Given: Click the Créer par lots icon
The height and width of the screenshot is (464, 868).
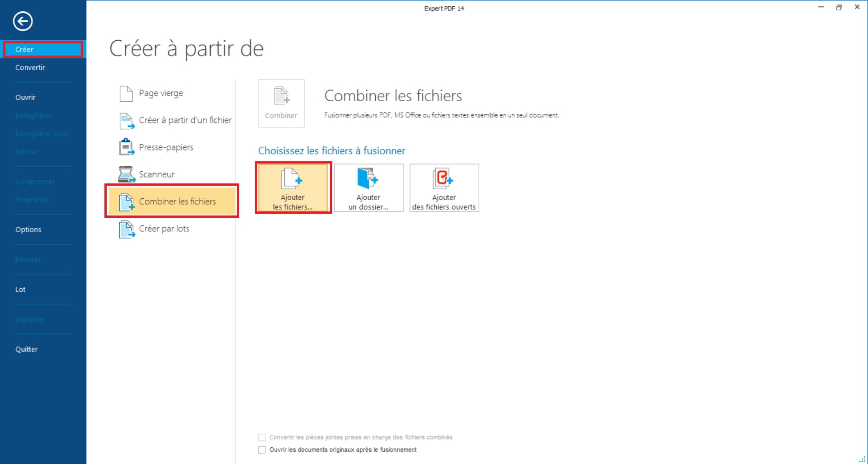Looking at the screenshot, I should [x=126, y=229].
